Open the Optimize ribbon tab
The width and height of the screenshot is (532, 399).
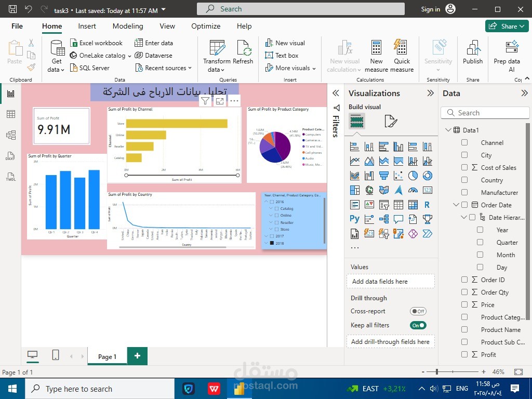pyautogui.click(x=206, y=26)
